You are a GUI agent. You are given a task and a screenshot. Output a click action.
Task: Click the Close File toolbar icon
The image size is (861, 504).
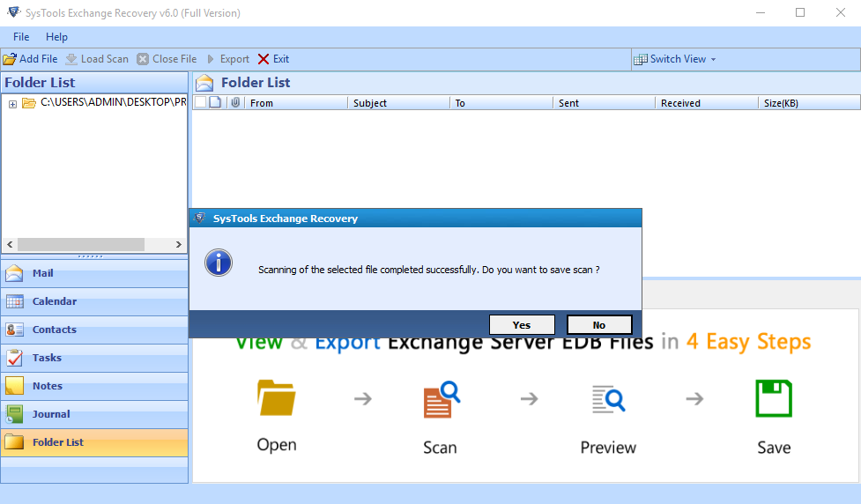143,59
